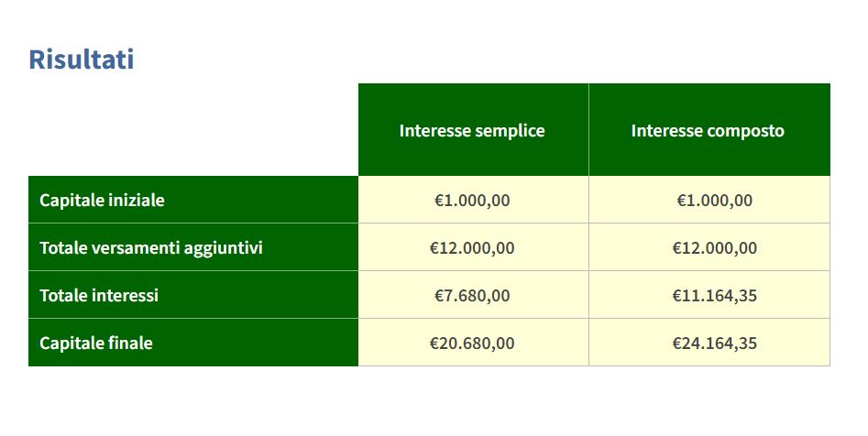Click €1.000,00 under Interesse semplice
Viewport: 868px width, 436px height.
coord(472,201)
